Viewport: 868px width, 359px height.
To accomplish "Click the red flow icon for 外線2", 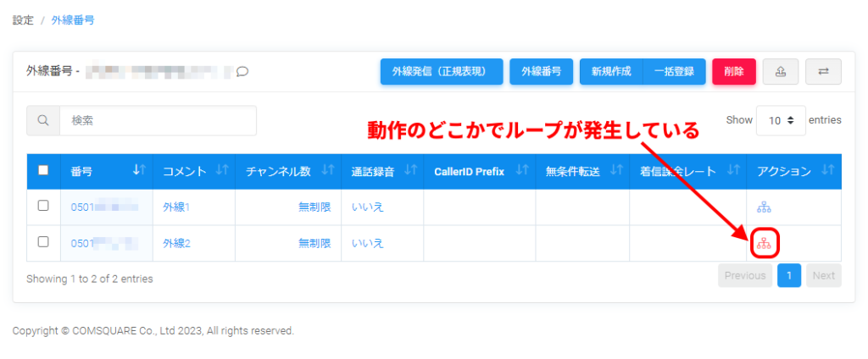I will coord(764,244).
